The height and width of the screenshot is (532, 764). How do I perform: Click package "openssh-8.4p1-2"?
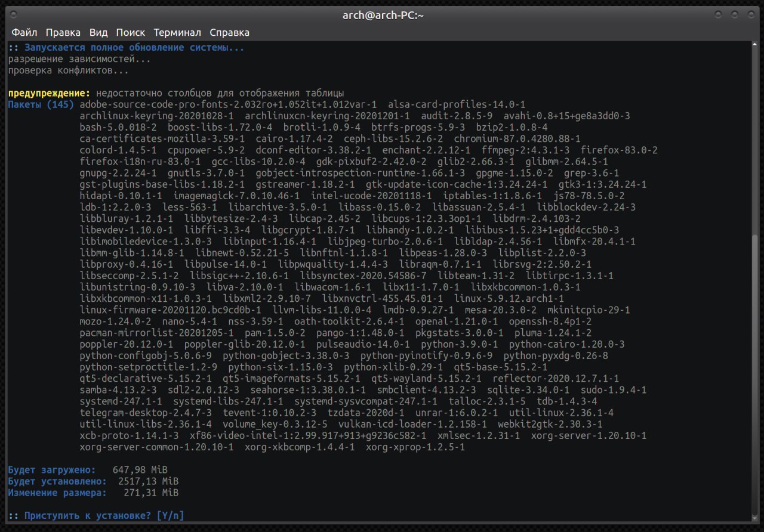pos(550,321)
